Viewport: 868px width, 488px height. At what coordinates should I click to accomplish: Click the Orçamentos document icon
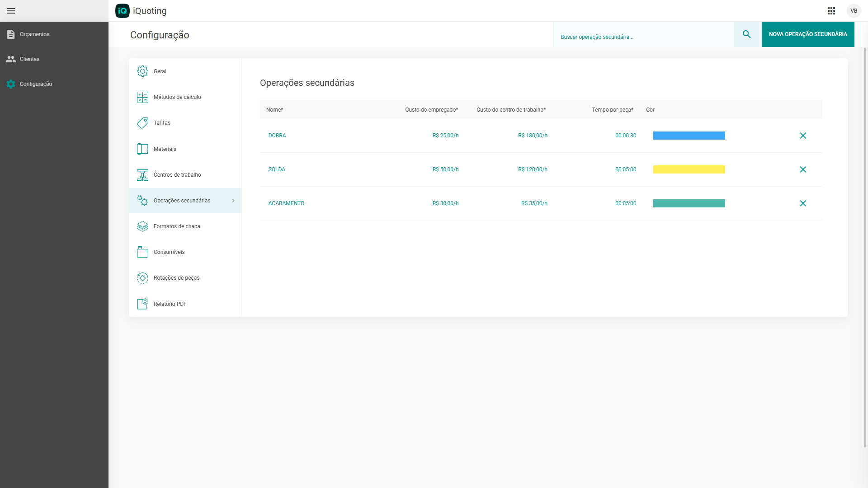tap(11, 34)
